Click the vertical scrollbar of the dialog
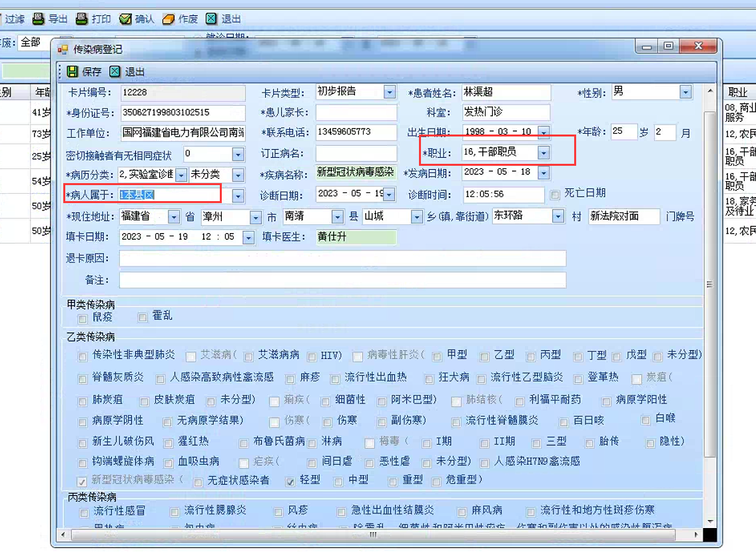Image resolution: width=756 pixels, height=560 pixels. point(710,284)
